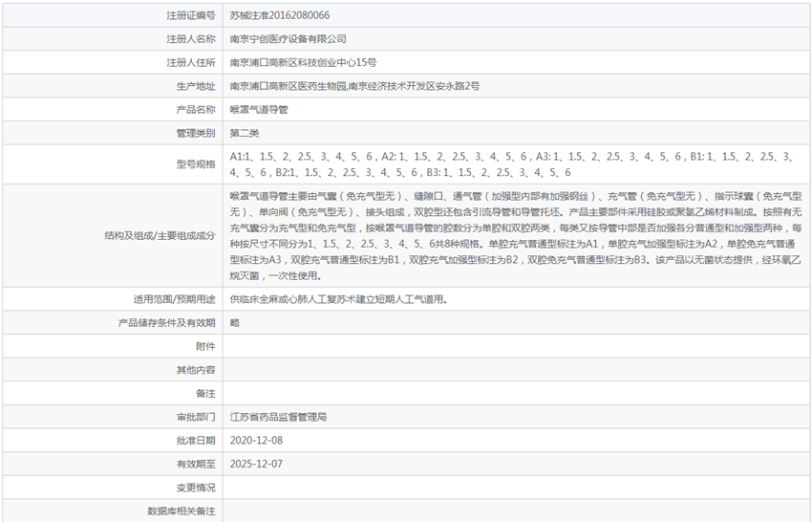Select the 结构及组成/主要组成成分 label

pyautogui.click(x=160, y=236)
